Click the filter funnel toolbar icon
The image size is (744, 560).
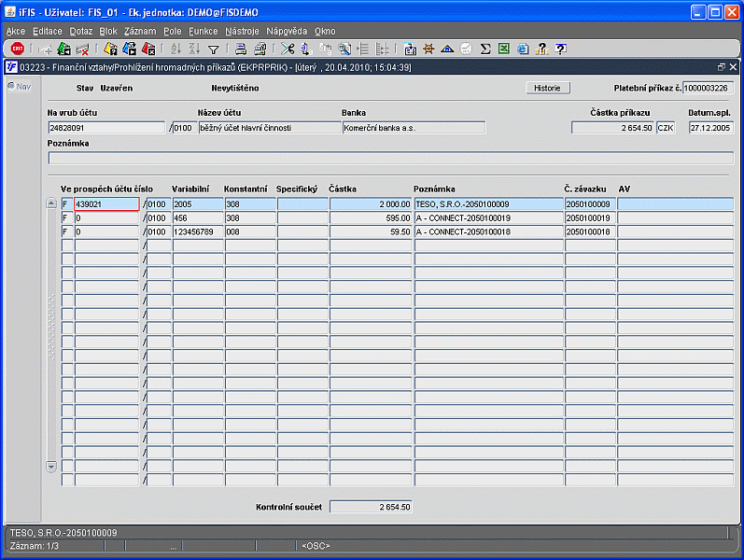(213, 49)
